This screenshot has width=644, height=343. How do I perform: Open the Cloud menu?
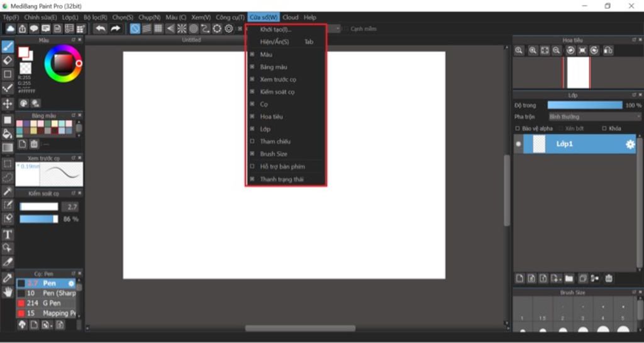291,17
